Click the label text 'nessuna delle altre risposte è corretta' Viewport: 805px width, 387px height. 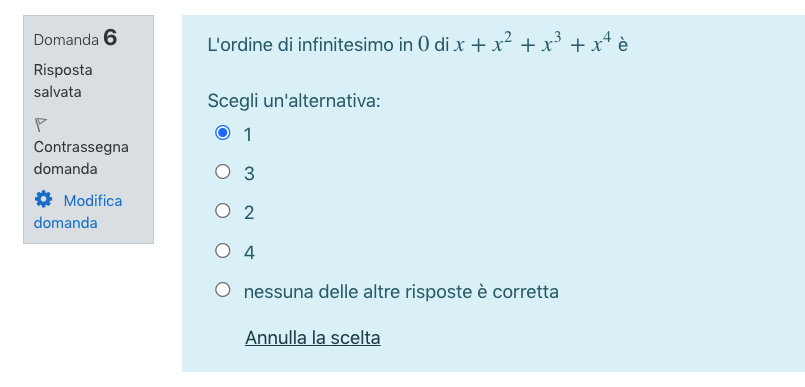click(x=401, y=292)
